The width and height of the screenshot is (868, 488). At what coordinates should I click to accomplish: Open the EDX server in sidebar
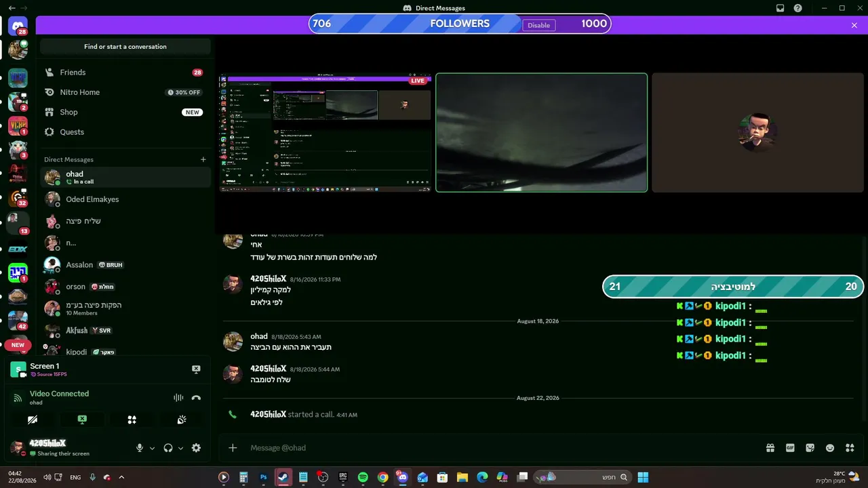18,249
